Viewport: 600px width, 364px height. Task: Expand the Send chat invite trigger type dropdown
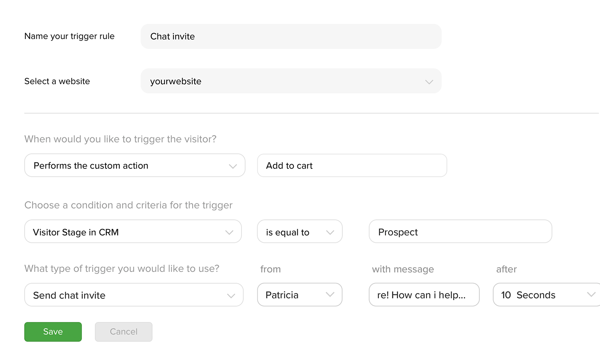tap(133, 295)
